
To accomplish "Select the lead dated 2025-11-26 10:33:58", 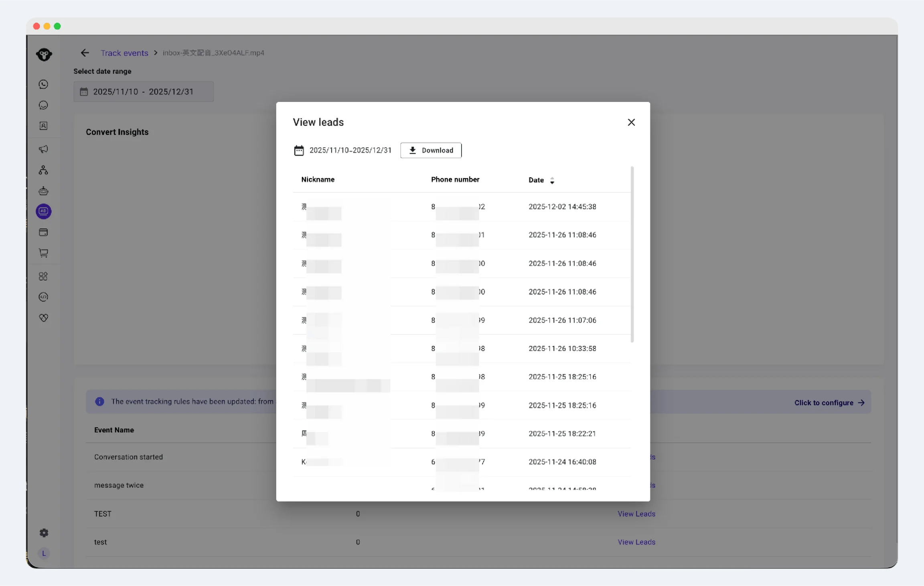I will coord(462,348).
